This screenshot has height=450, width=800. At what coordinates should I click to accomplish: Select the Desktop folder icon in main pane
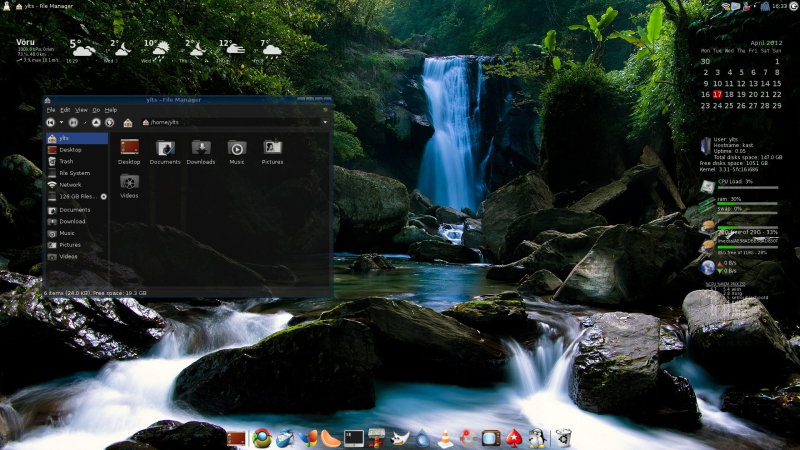[129, 152]
